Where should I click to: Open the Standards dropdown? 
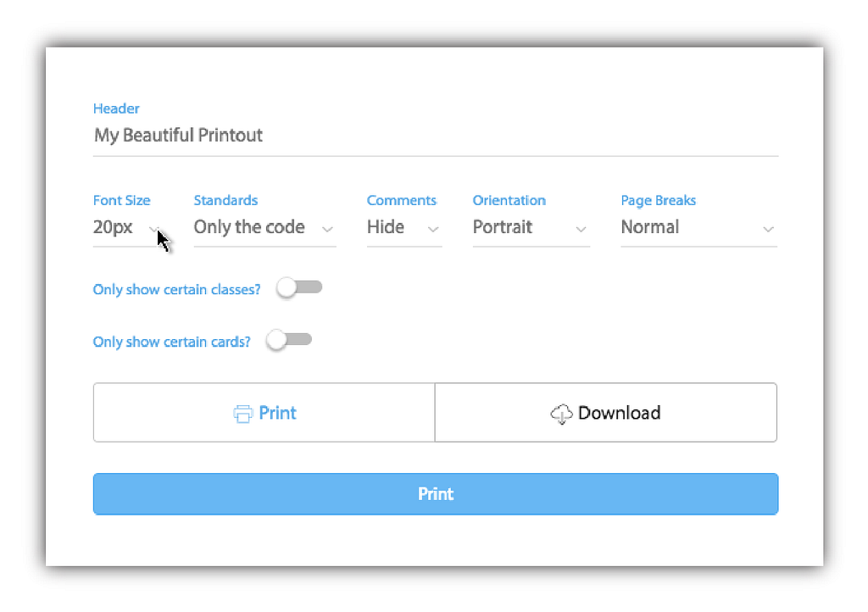pos(264,227)
